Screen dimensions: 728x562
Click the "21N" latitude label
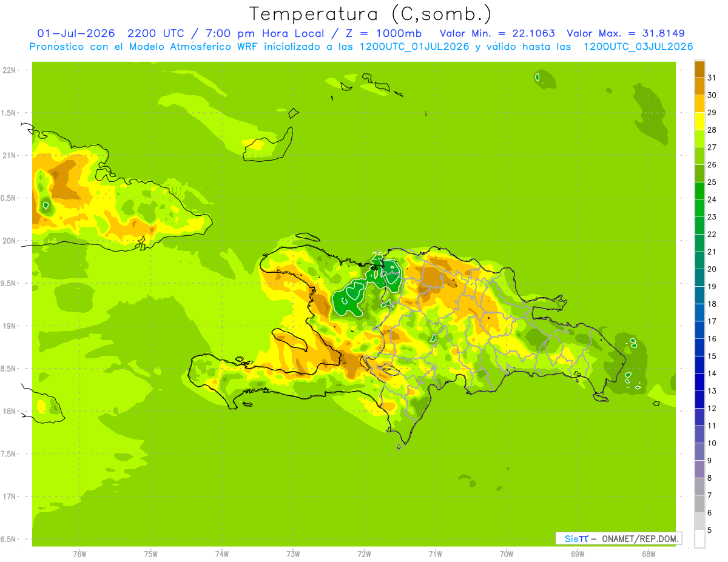(x=9, y=156)
